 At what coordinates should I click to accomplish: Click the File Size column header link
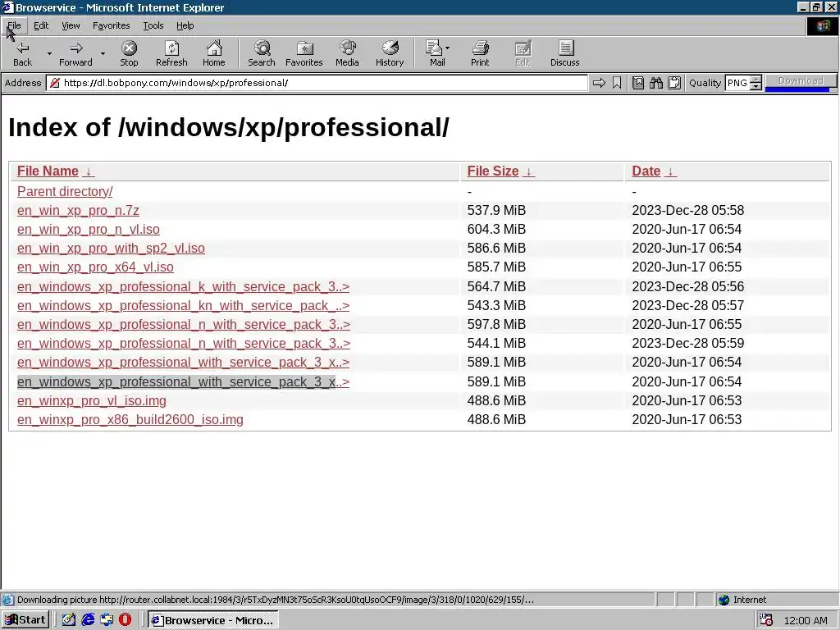coord(493,171)
